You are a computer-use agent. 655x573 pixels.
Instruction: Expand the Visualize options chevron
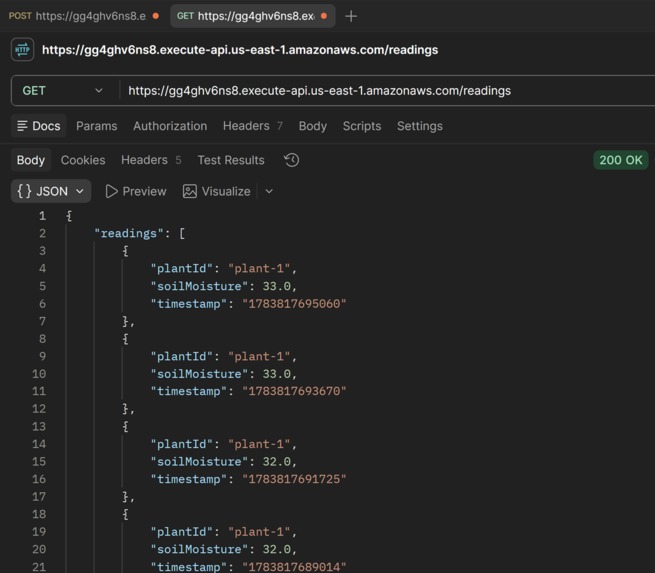coord(269,191)
